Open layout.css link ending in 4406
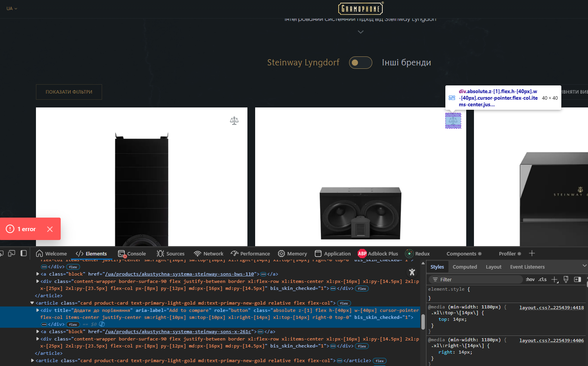Image resolution: width=588 pixels, height=366 pixels. pos(552,340)
